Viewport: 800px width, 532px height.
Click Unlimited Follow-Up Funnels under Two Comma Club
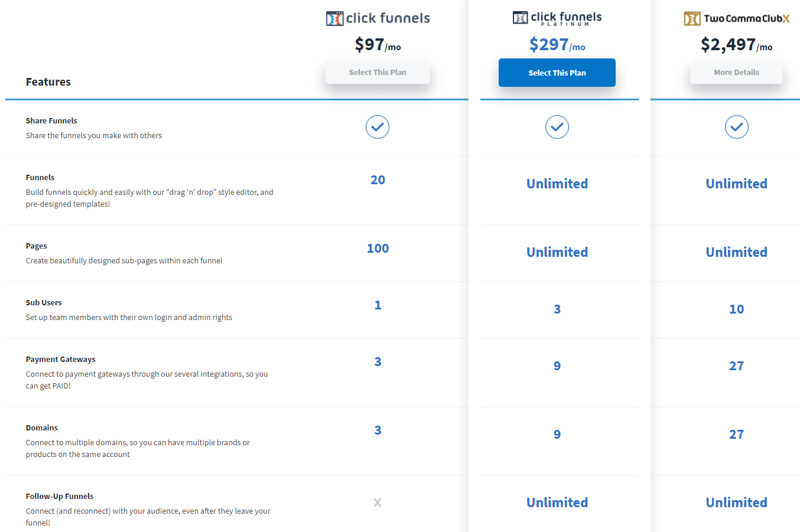coord(736,502)
